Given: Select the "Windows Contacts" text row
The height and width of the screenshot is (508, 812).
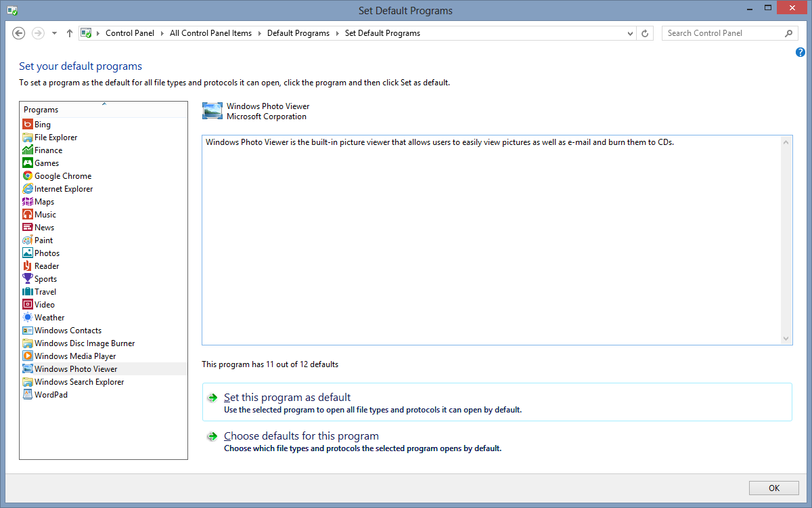Looking at the screenshot, I should [68, 331].
